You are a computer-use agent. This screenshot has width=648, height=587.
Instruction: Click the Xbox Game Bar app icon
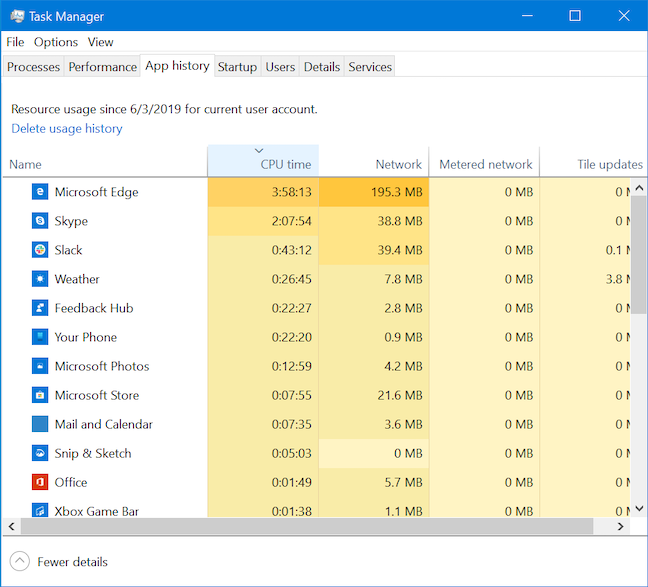(x=40, y=510)
